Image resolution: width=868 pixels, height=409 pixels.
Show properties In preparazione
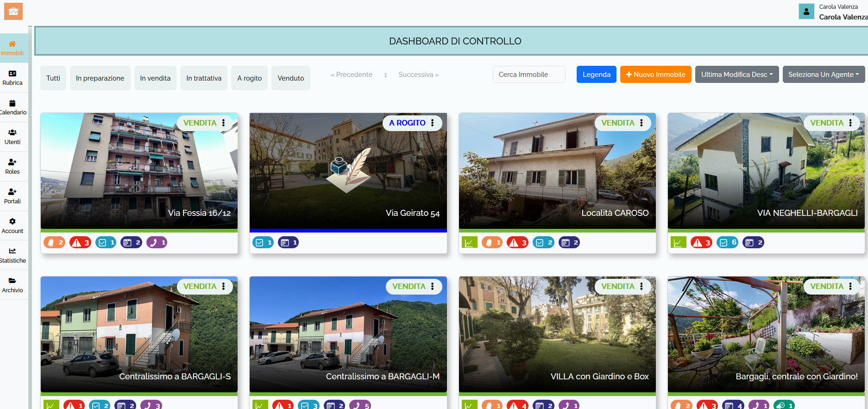[x=100, y=78]
